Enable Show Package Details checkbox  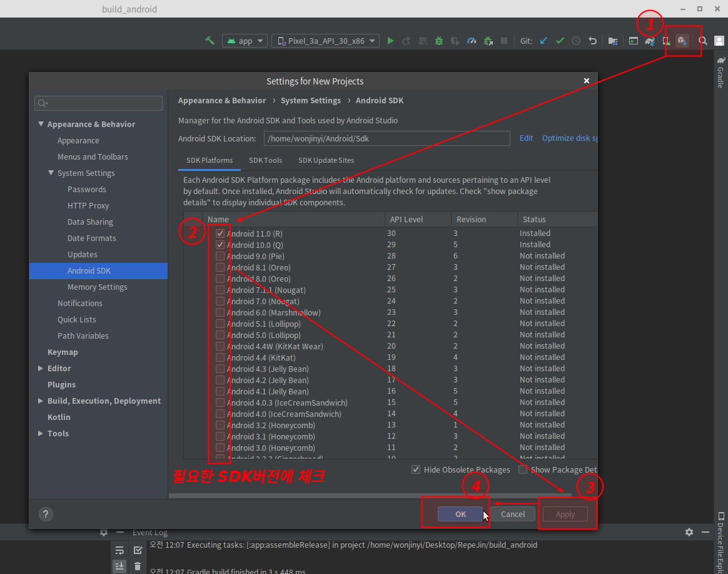(523, 469)
